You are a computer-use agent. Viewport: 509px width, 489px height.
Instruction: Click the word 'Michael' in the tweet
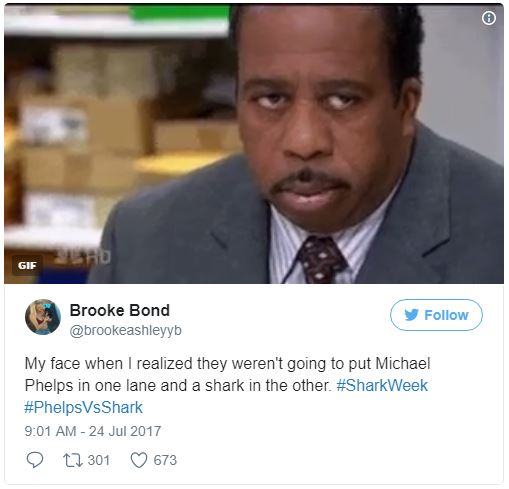point(403,363)
